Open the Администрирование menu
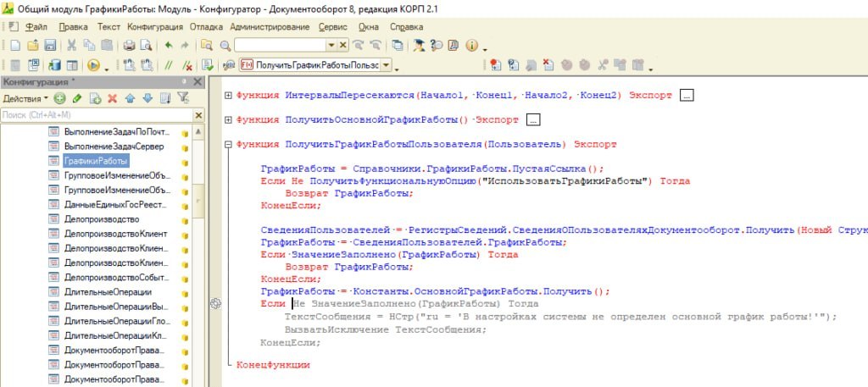The width and height of the screenshot is (868, 387). point(270,26)
